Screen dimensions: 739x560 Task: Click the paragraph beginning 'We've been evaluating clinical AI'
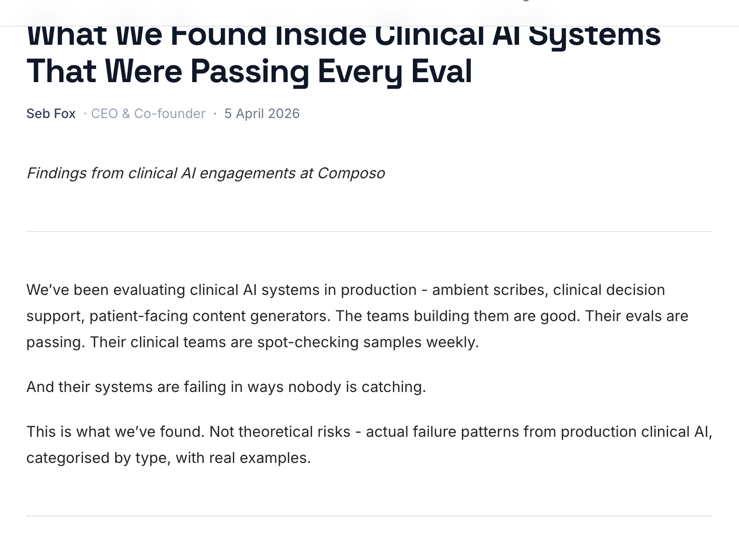(357, 316)
